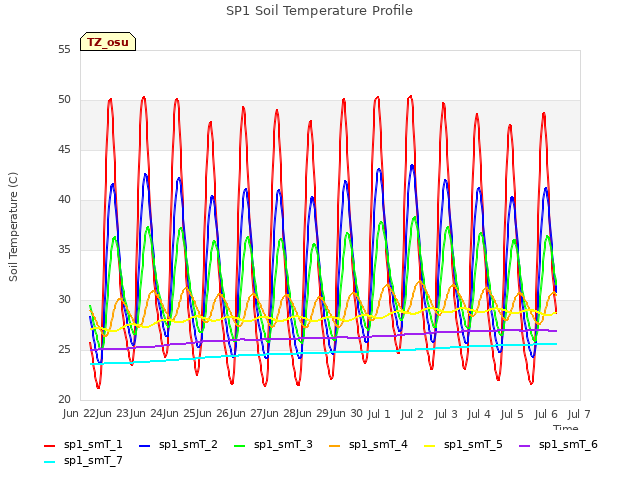640x480 pixels.
Task: Click the red sp1_smT_1 legend swatch
Action: (49, 446)
